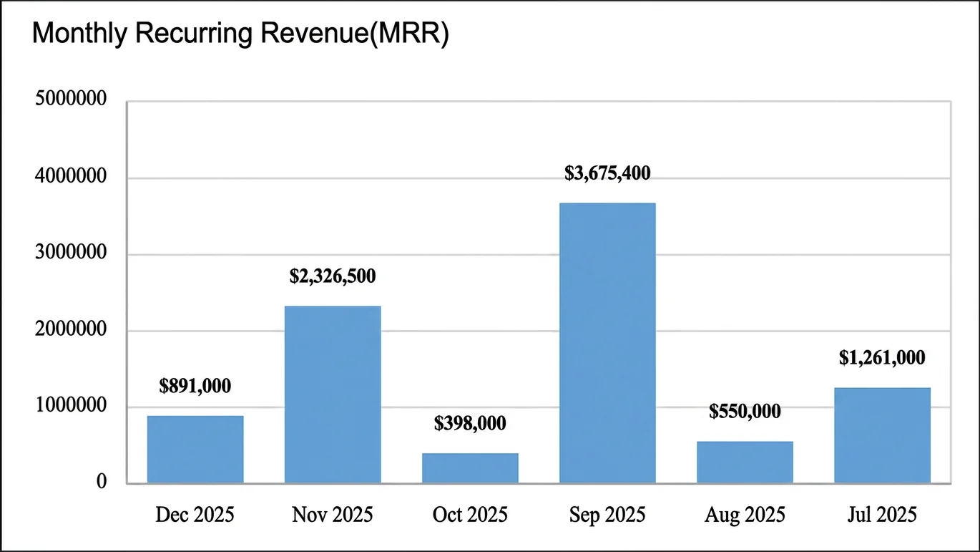
Task: Click the 0 y-axis value
Action: pos(102,483)
